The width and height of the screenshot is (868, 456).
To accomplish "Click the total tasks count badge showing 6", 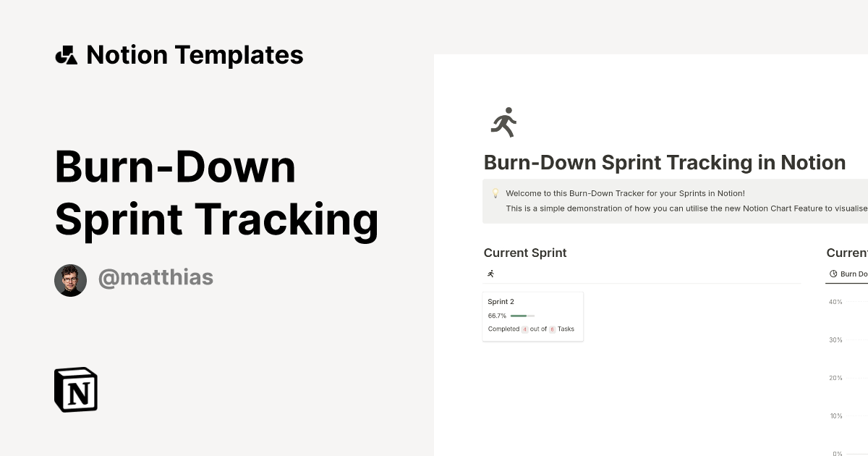I will pyautogui.click(x=552, y=329).
